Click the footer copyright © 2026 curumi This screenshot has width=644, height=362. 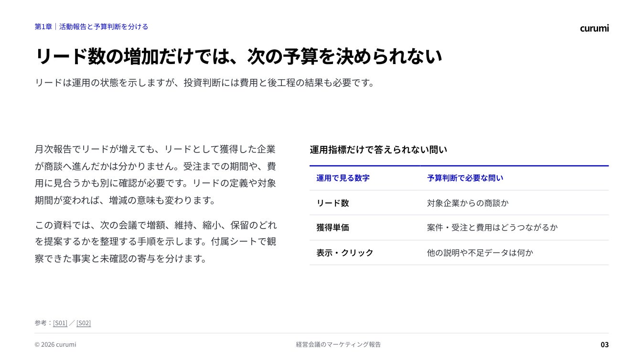(x=55, y=344)
